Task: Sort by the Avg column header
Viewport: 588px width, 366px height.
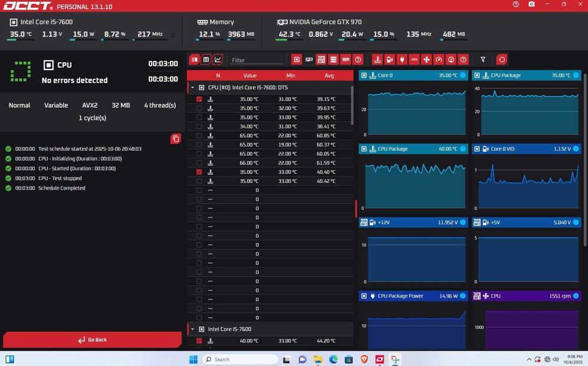Action: tap(329, 75)
